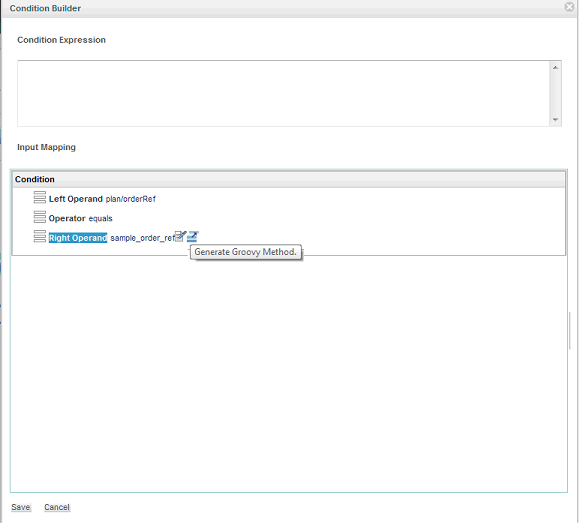Click the row icon beside Left Operand
580x525 pixels.
tap(40, 198)
